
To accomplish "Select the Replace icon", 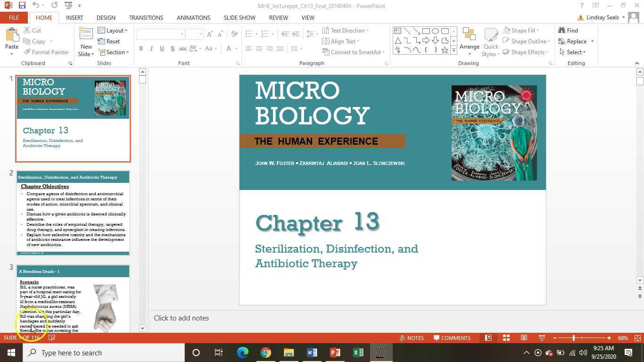I will [573, 41].
